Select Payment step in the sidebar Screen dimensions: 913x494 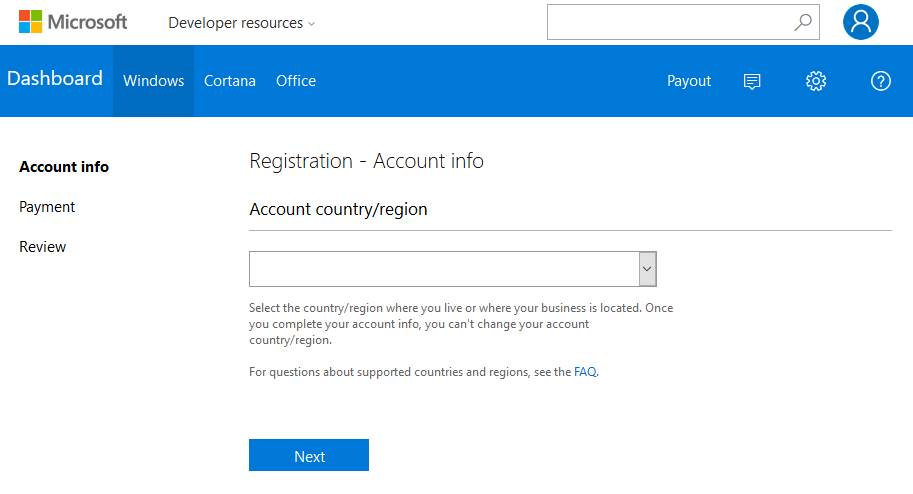(x=47, y=207)
